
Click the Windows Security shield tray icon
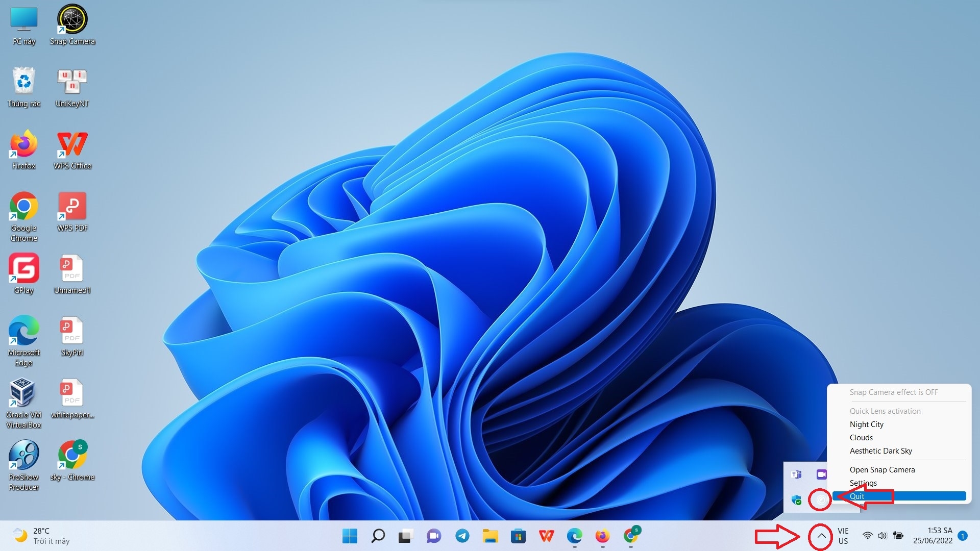(x=796, y=500)
